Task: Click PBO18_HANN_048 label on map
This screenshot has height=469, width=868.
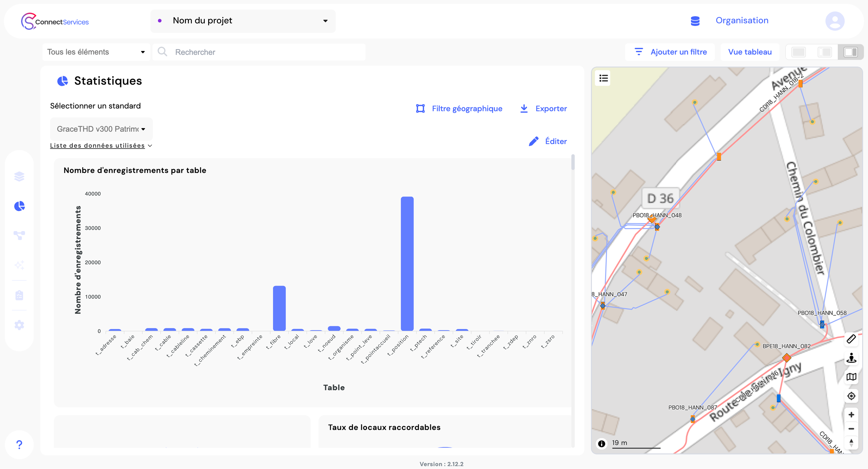Action: pyautogui.click(x=657, y=215)
